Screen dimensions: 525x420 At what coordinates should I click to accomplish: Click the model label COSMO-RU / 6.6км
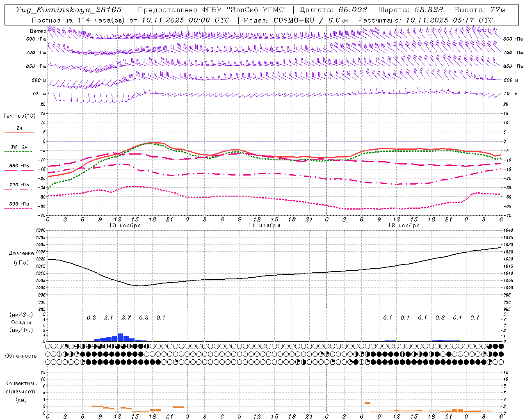coord(310,20)
